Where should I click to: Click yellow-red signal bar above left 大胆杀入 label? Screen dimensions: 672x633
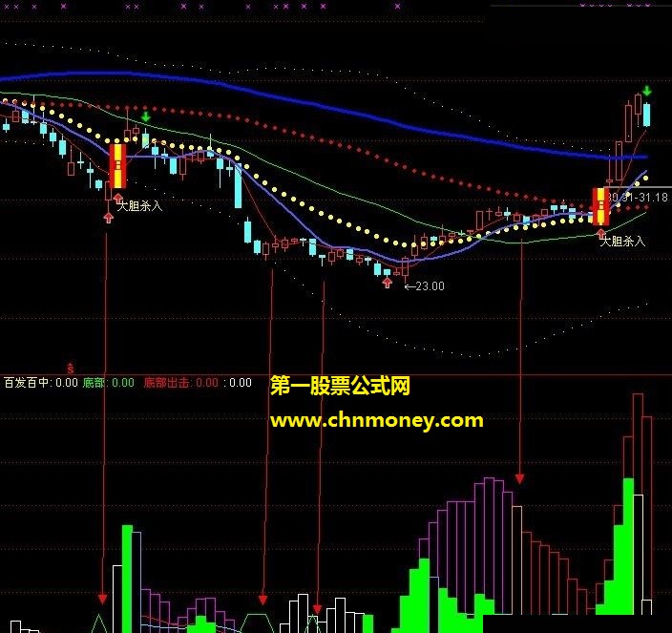tap(117, 166)
